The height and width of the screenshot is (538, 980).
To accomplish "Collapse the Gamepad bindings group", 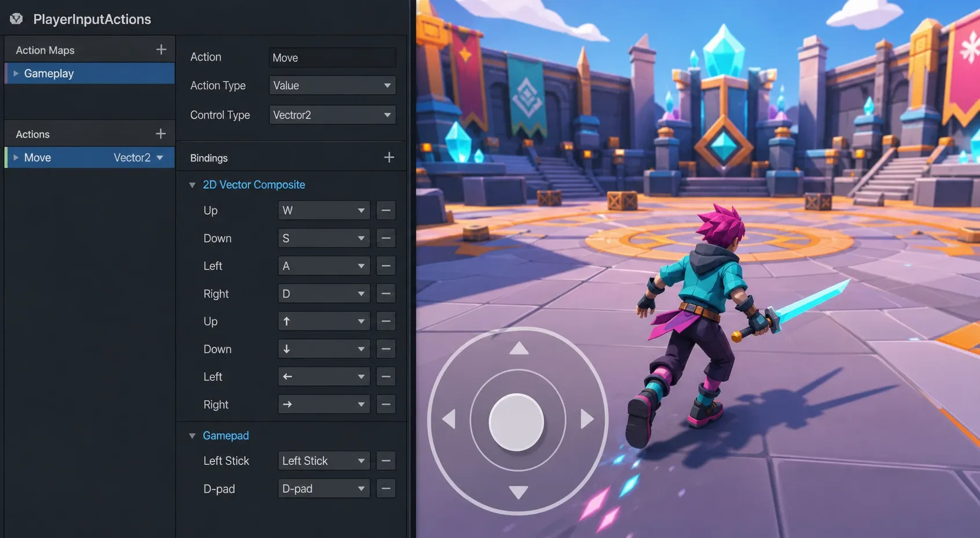I will click(x=192, y=435).
